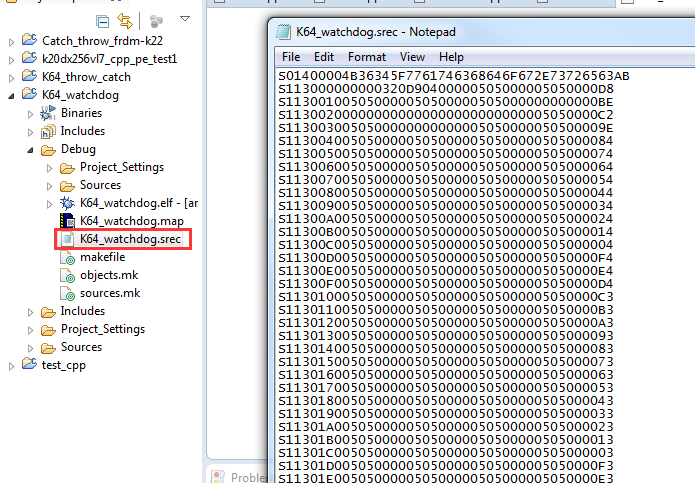This screenshot has width=695, height=483.
Task: Click the Includes header-files icon
Action: pyautogui.click(x=48, y=131)
